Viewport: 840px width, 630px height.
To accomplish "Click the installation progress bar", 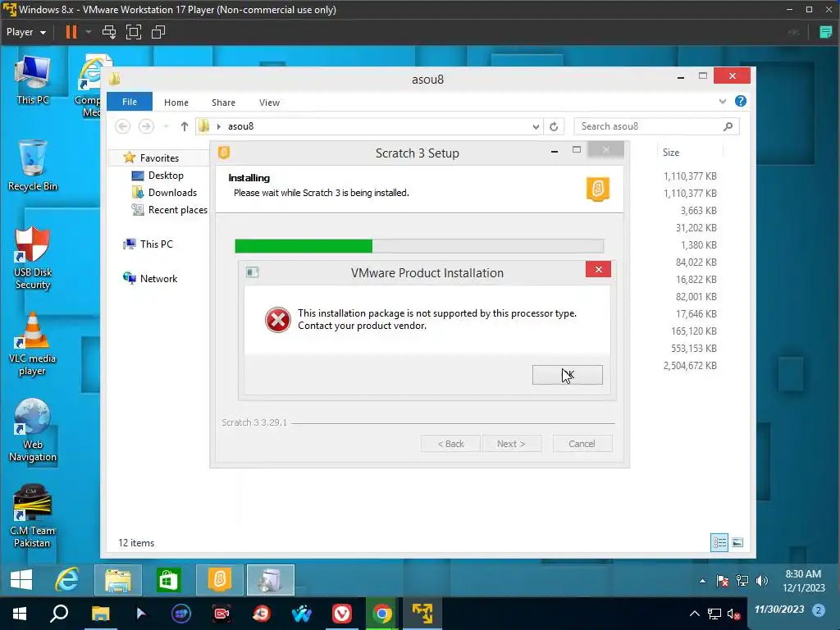I will (x=419, y=246).
